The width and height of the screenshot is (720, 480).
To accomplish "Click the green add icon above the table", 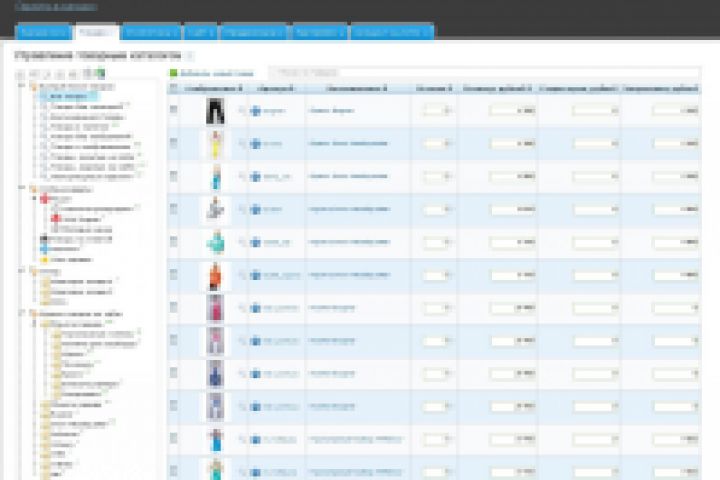I will pos(174,73).
